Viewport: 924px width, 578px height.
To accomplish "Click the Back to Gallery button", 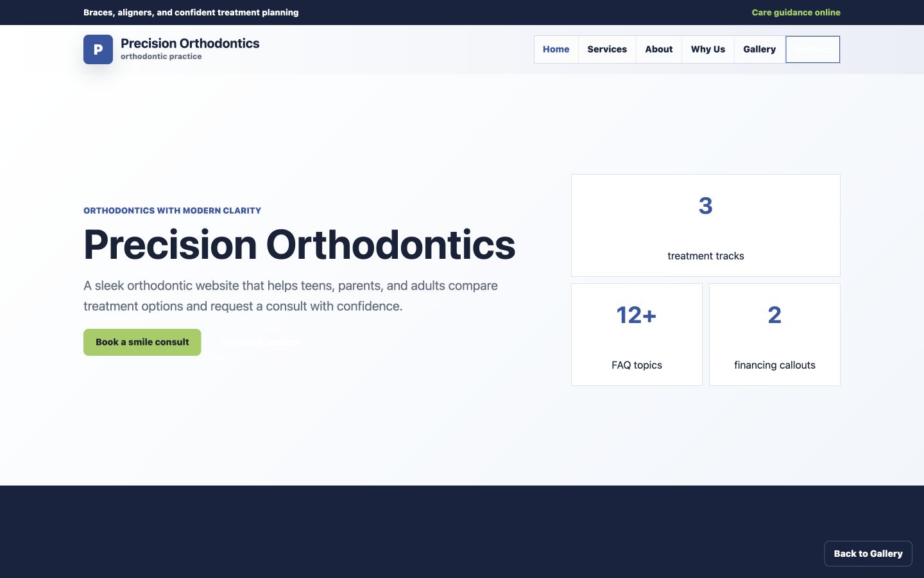I will 868,554.
